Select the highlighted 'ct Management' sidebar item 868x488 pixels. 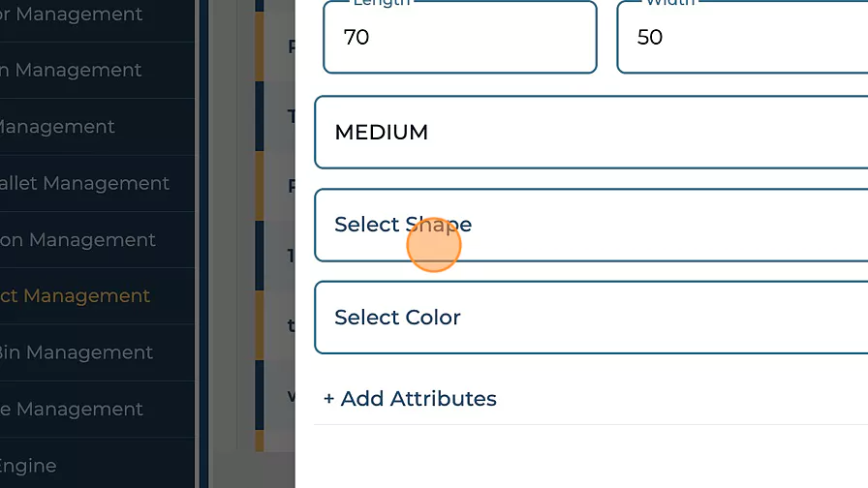coord(76,296)
